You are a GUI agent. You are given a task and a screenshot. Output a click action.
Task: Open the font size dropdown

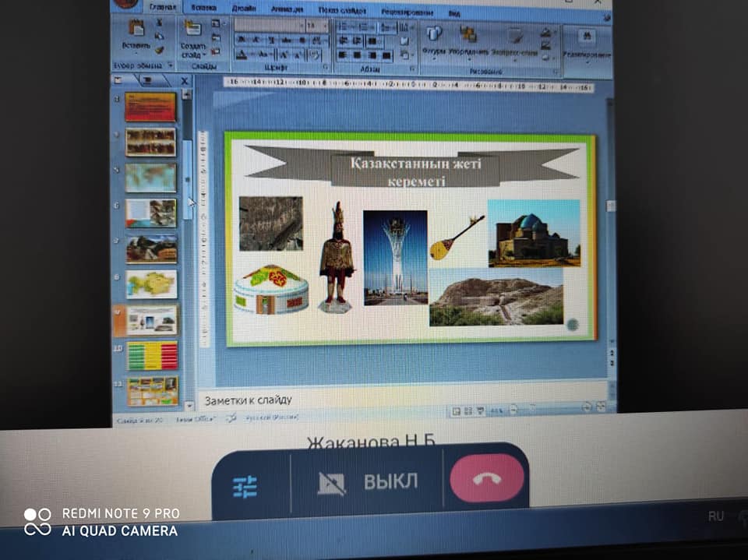317,26
